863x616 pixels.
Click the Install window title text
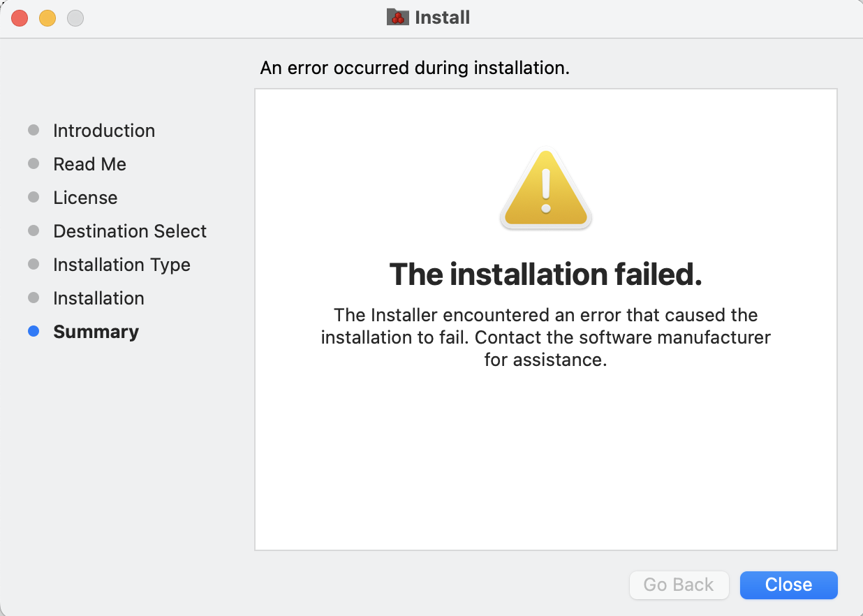pyautogui.click(x=442, y=17)
